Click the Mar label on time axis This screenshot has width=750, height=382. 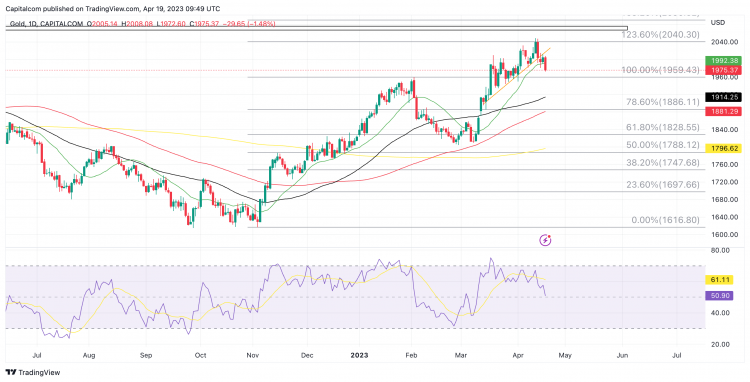pos(461,355)
